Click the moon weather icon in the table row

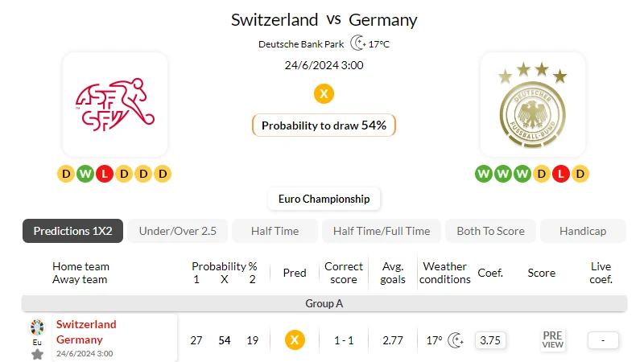pos(456,340)
